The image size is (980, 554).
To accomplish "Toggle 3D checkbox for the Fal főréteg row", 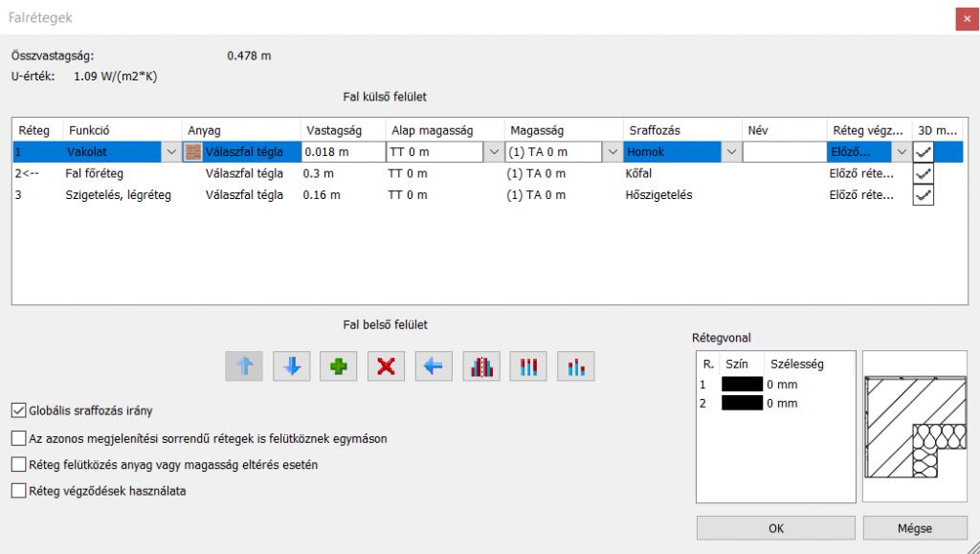I will click(923, 173).
